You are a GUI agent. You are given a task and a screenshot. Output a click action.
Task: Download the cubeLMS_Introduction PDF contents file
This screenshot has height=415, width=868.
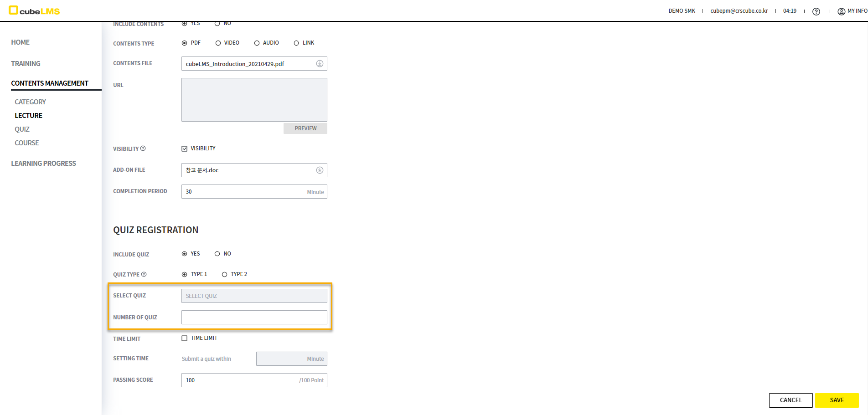[320, 64]
